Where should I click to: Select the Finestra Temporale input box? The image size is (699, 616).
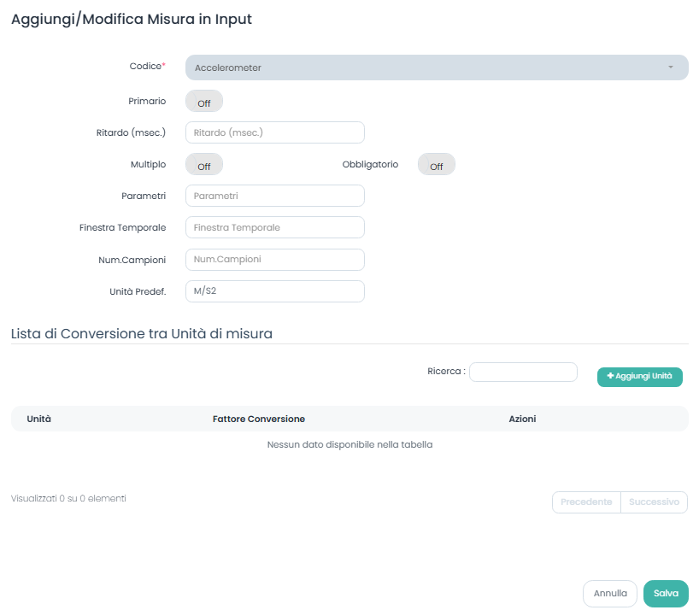[274, 228]
